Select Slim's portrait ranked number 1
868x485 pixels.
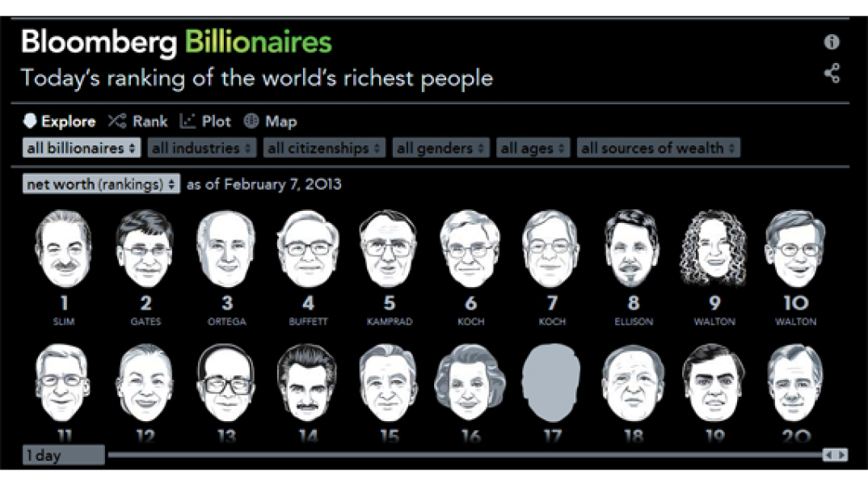[64, 249]
